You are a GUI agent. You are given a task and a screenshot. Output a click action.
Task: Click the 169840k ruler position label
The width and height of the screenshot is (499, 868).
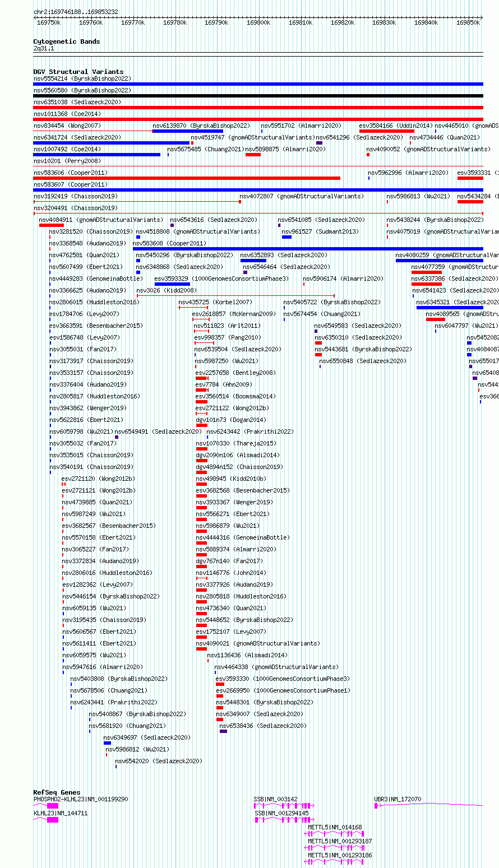426,22
